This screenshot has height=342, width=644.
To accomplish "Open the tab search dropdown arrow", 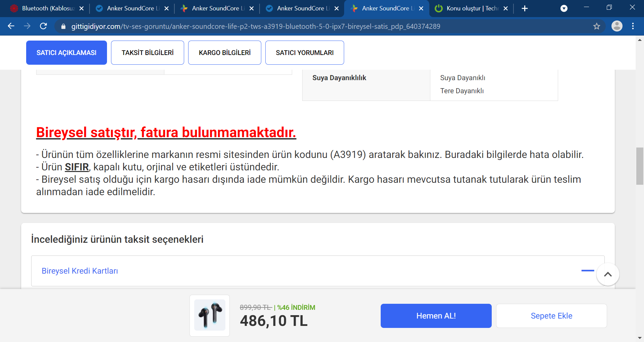I will click(x=564, y=8).
